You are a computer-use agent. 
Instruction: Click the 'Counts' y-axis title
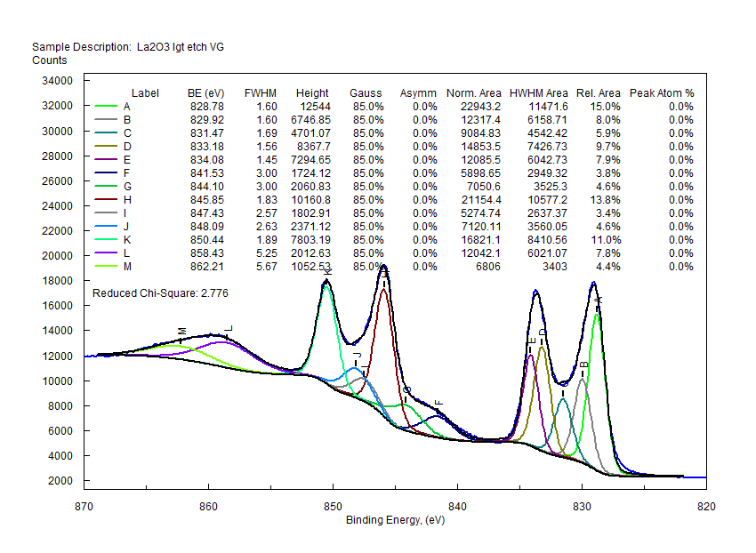click(x=50, y=60)
